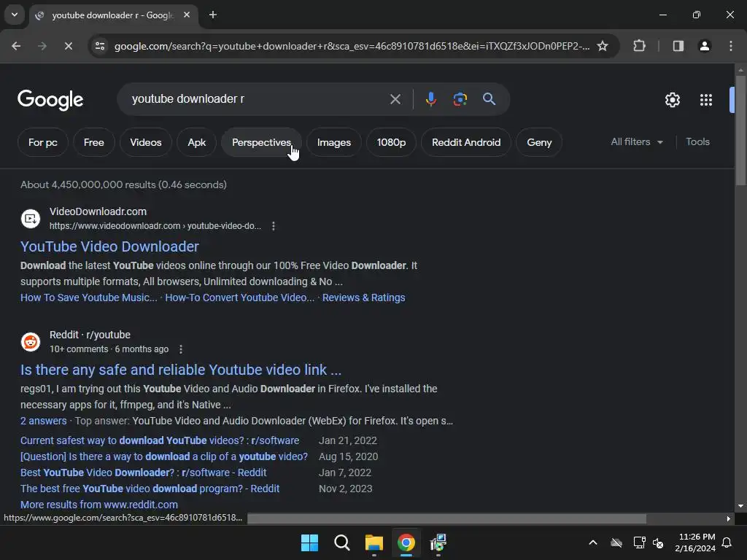Screen dimensions: 747x560
Task: Open the Chrome profile icon
Action: 705,46
